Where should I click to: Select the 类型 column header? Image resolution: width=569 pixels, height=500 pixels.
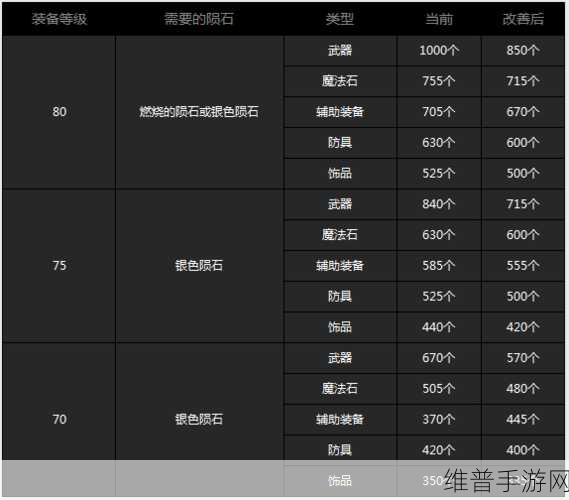(x=340, y=19)
